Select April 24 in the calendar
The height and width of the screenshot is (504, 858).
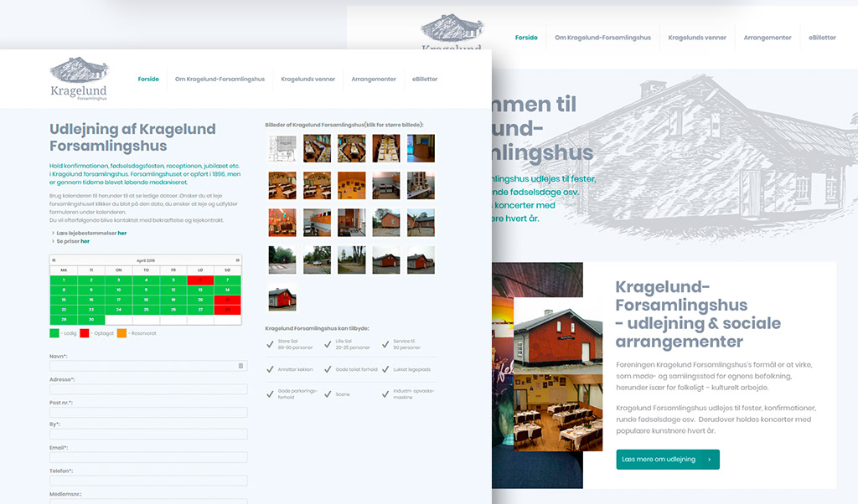pyautogui.click(x=119, y=310)
